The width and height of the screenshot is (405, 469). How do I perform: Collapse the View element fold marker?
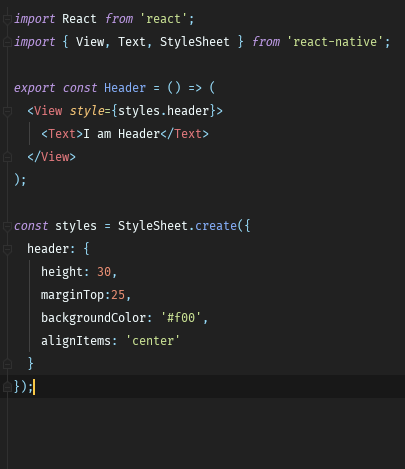click(x=7, y=111)
